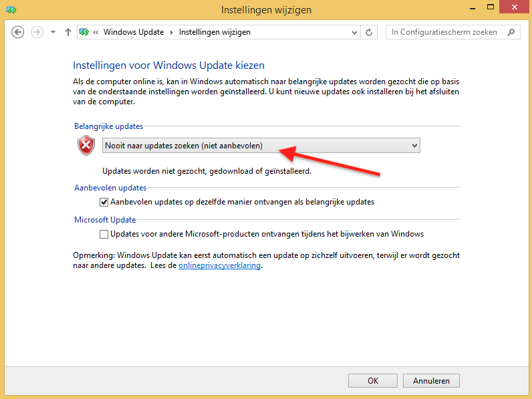Image resolution: width=532 pixels, height=399 pixels.
Task: Open the address bar history dropdown
Action: pyautogui.click(x=355, y=32)
